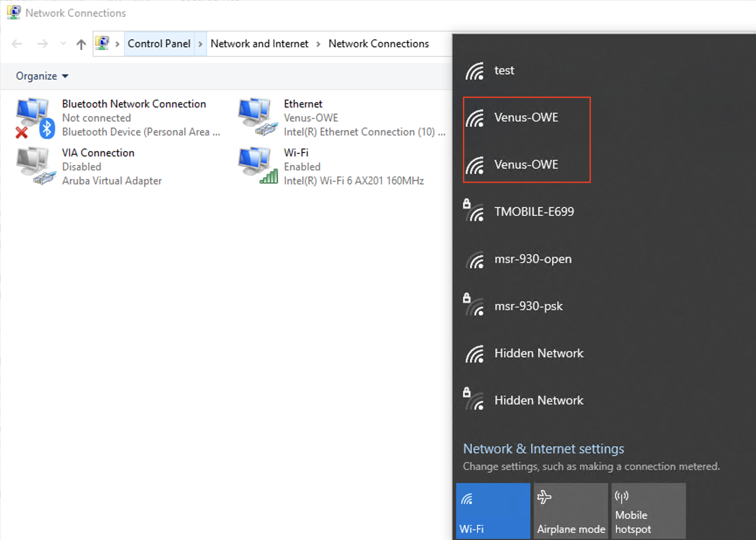This screenshot has height=540, width=756.
Task: Open Network & Internet settings link
Action: [x=543, y=449]
